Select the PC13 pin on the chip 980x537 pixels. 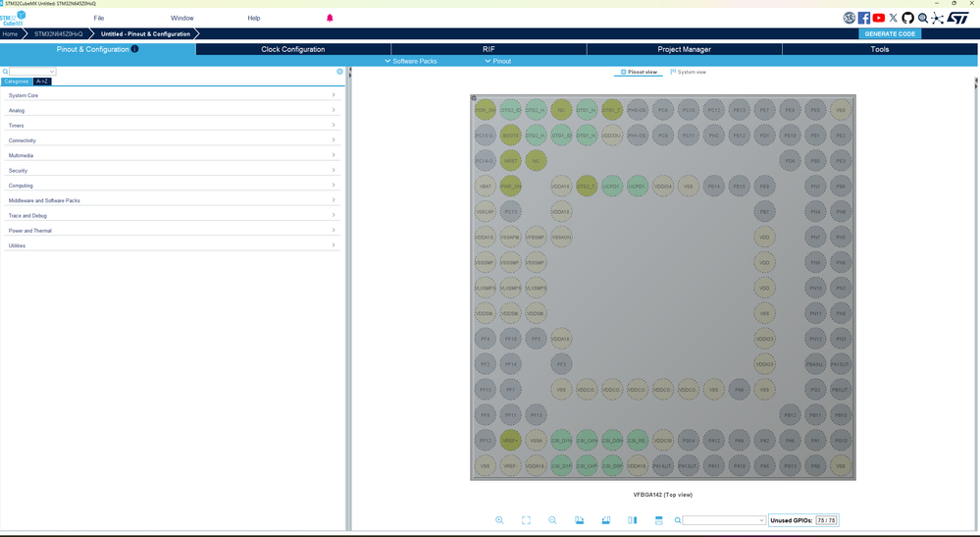[511, 211]
